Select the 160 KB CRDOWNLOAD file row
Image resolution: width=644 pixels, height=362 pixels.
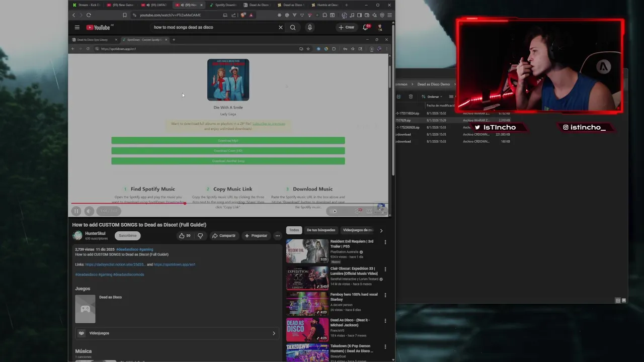(x=454, y=141)
